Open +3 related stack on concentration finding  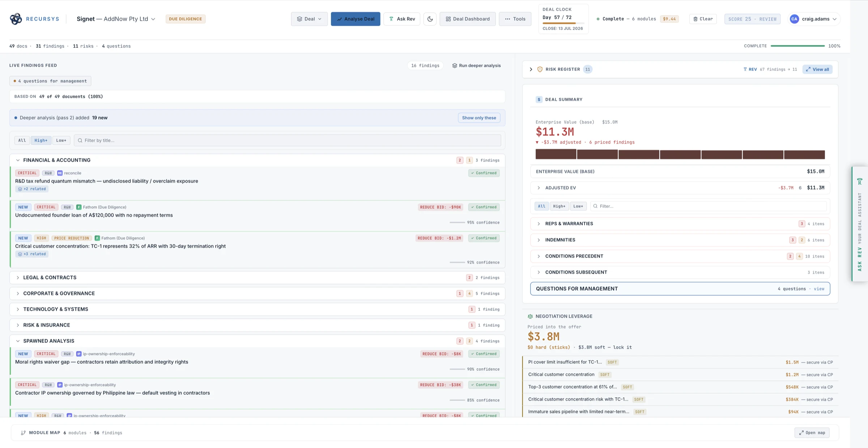pos(32,254)
